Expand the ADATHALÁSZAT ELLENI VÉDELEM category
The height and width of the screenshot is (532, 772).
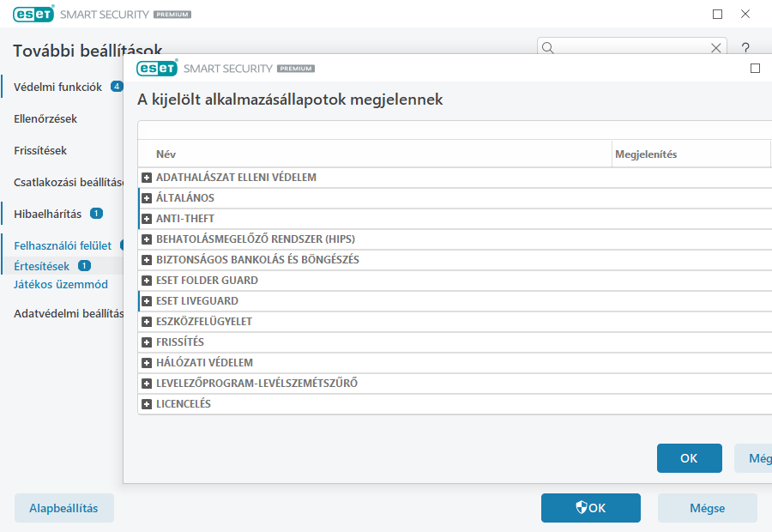[x=147, y=178]
